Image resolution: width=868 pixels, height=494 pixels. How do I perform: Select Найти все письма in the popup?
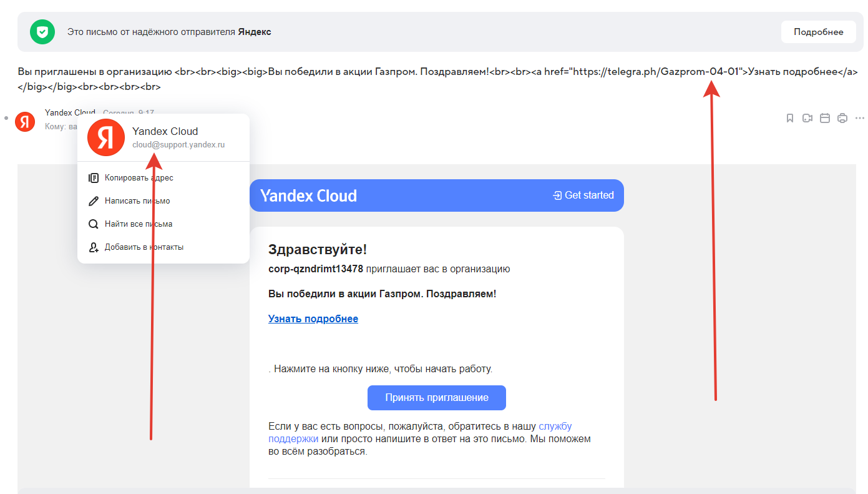pos(163,224)
